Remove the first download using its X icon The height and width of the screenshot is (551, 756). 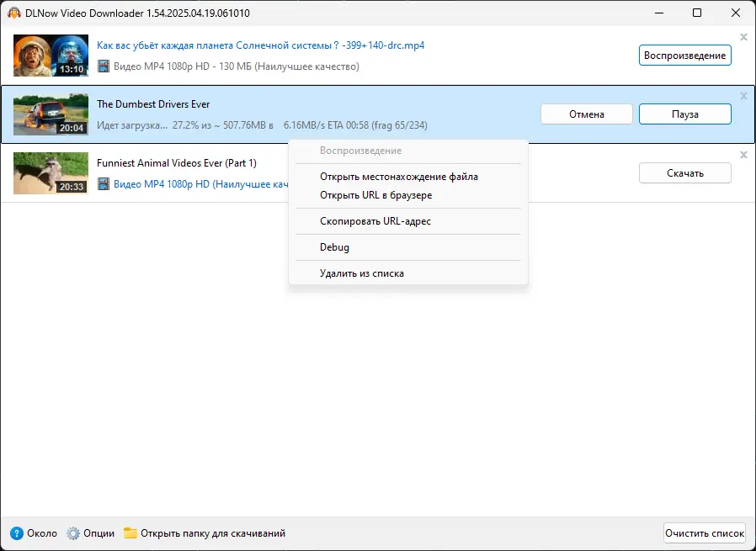click(x=743, y=37)
